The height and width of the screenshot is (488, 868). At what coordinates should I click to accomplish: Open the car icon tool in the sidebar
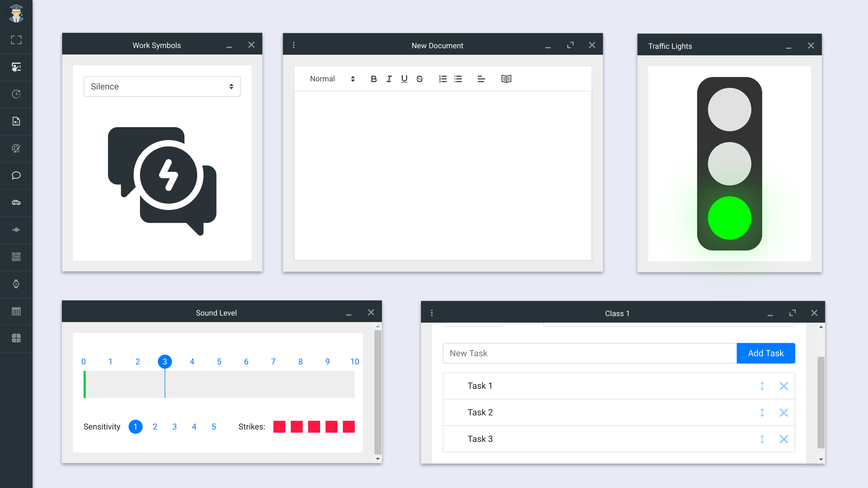[x=16, y=203]
